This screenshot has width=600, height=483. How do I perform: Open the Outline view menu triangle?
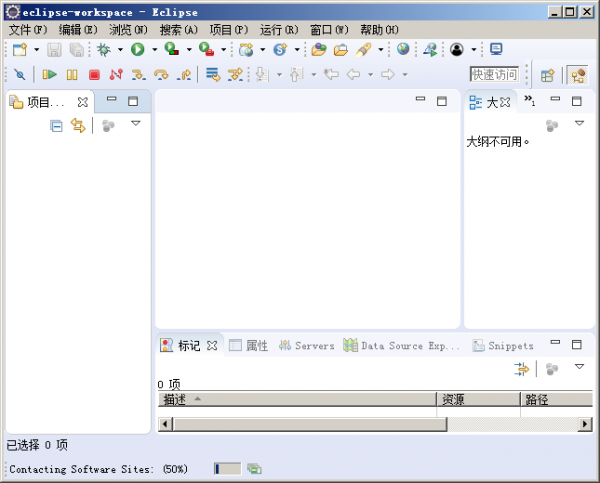(579, 123)
